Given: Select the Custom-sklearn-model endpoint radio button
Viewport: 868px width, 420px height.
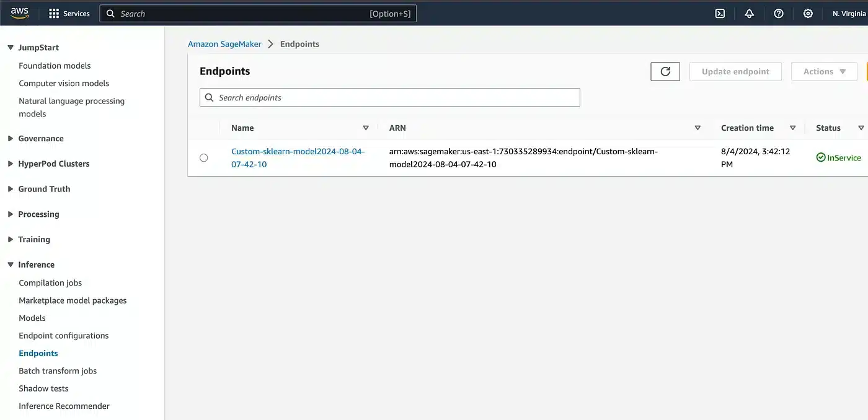Looking at the screenshot, I should point(204,158).
